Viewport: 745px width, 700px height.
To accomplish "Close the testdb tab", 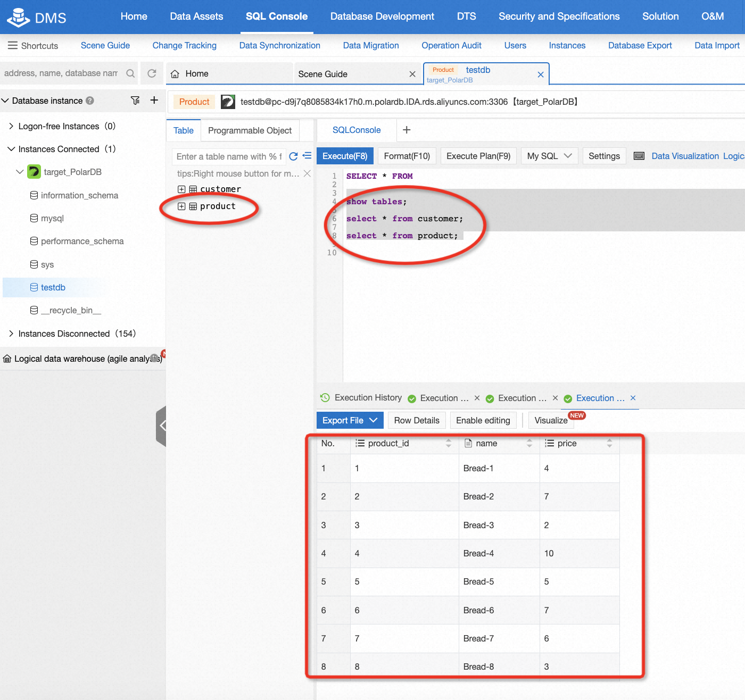I will [x=541, y=74].
